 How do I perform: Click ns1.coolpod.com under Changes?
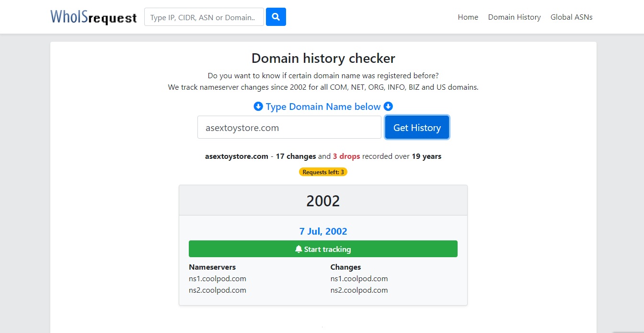[359, 278]
